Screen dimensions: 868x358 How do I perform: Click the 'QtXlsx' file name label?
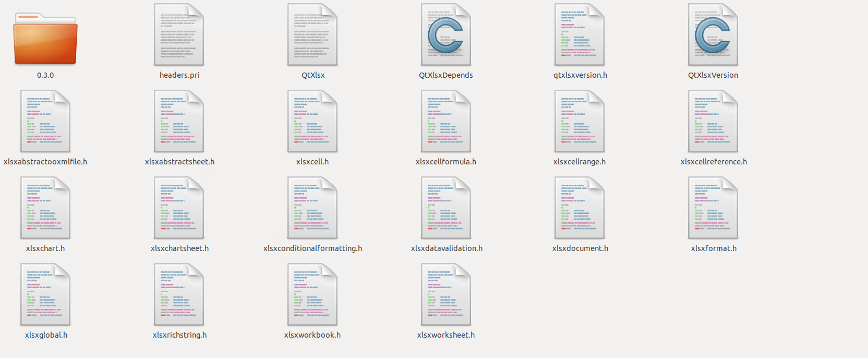313,75
